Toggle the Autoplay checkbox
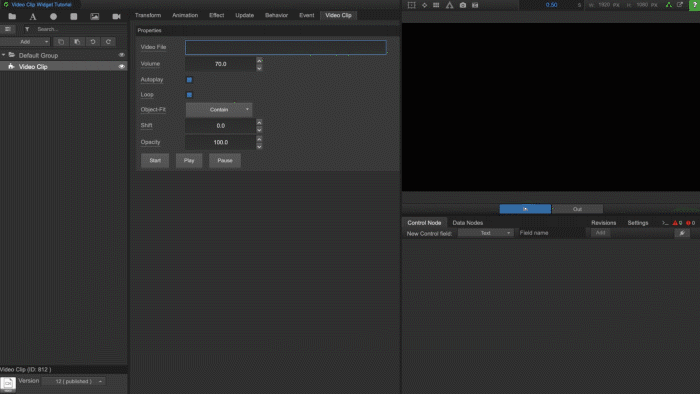This screenshot has width=700, height=394. point(189,80)
